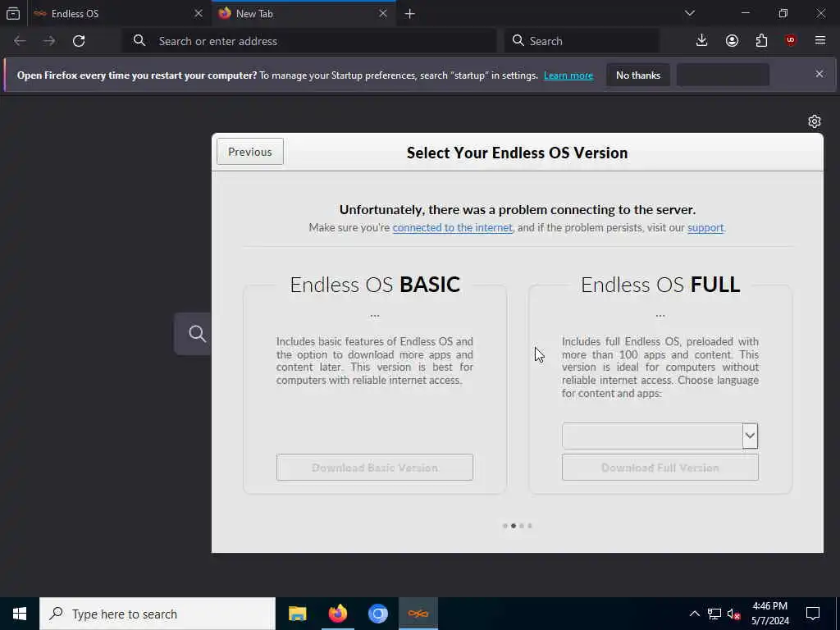
Task: Focus the Search or enter address bar
Action: click(310, 41)
